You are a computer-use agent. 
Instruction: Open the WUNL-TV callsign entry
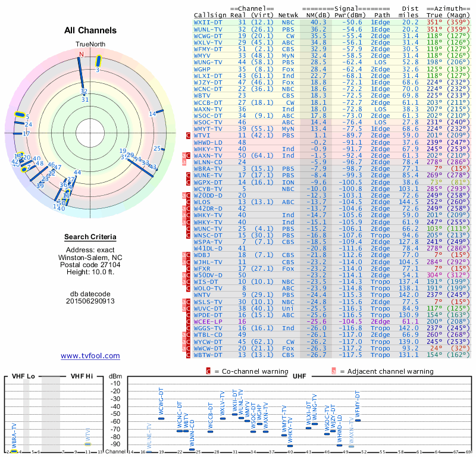pyautogui.click(x=208, y=29)
